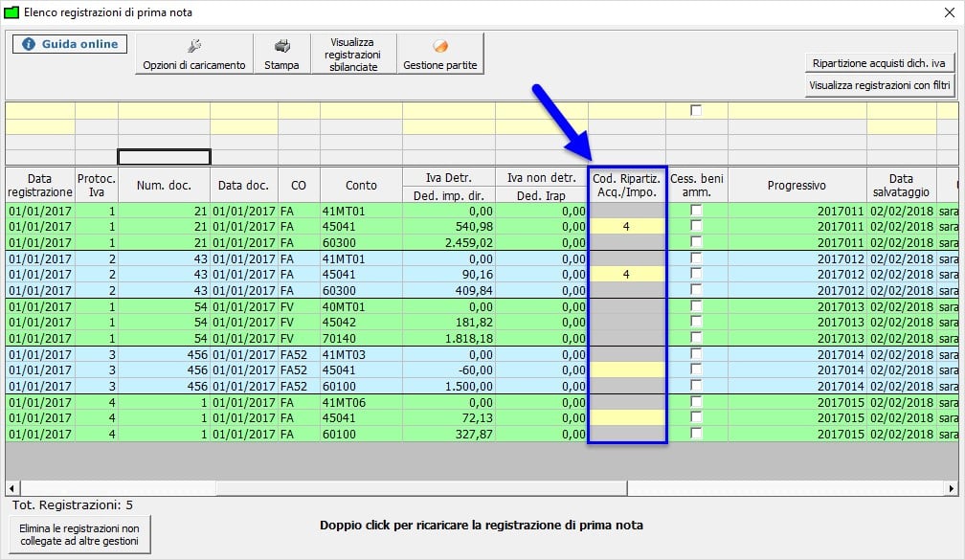Check Cess. beni box for row 1.818,18
The height and width of the screenshot is (560, 965).
click(x=696, y=338)
